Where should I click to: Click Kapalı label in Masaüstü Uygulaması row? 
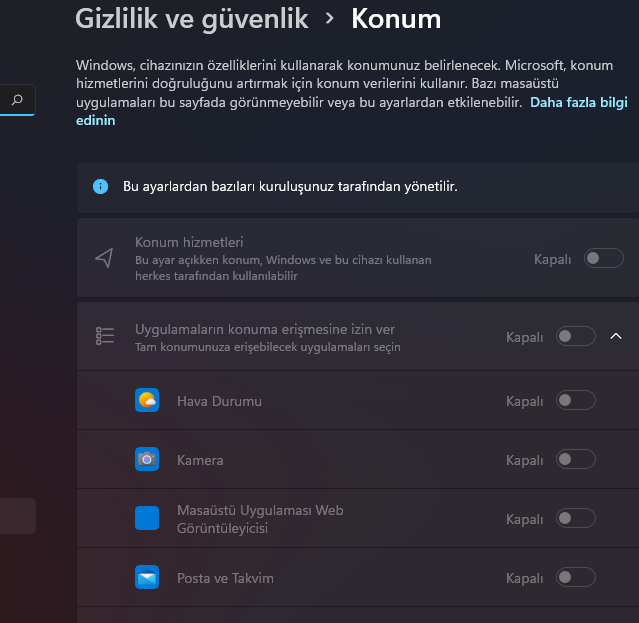[524, 520]
